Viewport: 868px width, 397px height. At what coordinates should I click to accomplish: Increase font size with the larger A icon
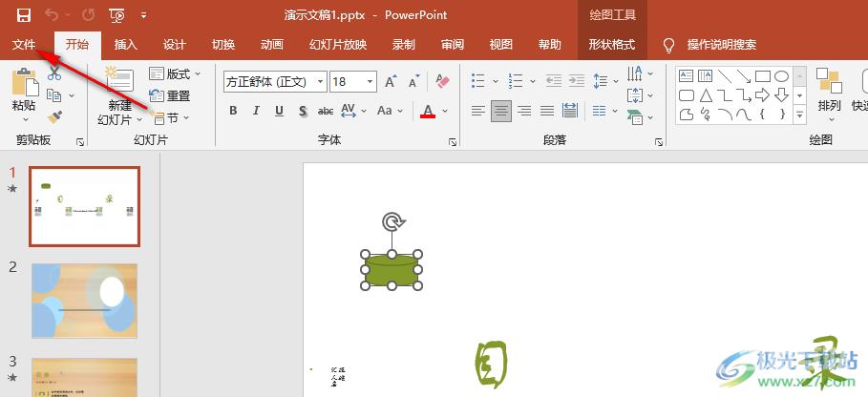point(392,82)
